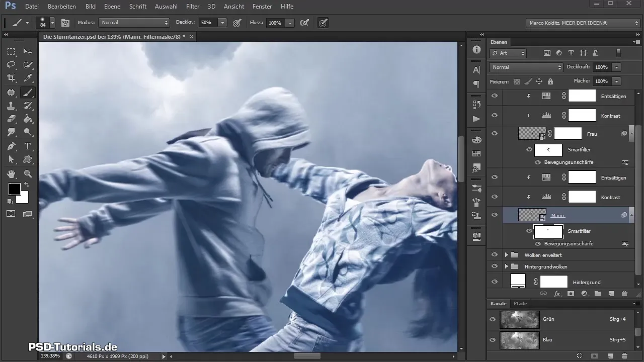Screen dimensions: 644x362
Task: Add layer mask icon in Layers panel
Action: tap(571, 293)
